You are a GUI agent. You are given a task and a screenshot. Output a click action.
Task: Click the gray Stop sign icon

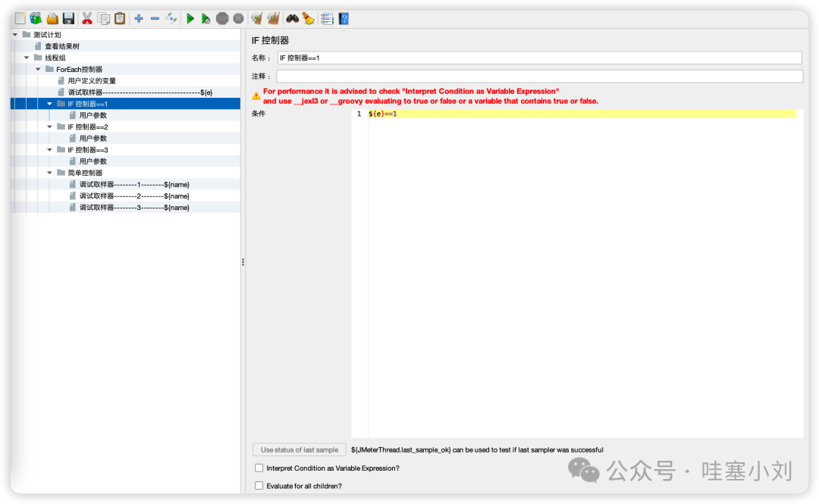[x=222, y=19]
